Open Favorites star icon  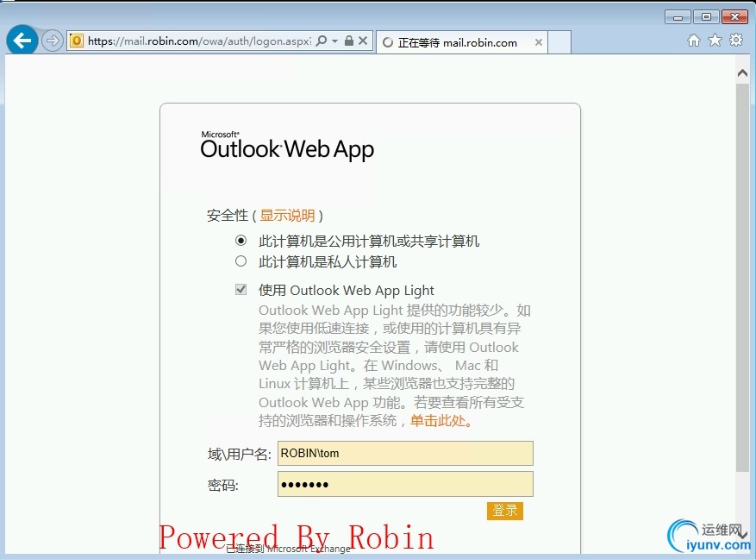715,41
